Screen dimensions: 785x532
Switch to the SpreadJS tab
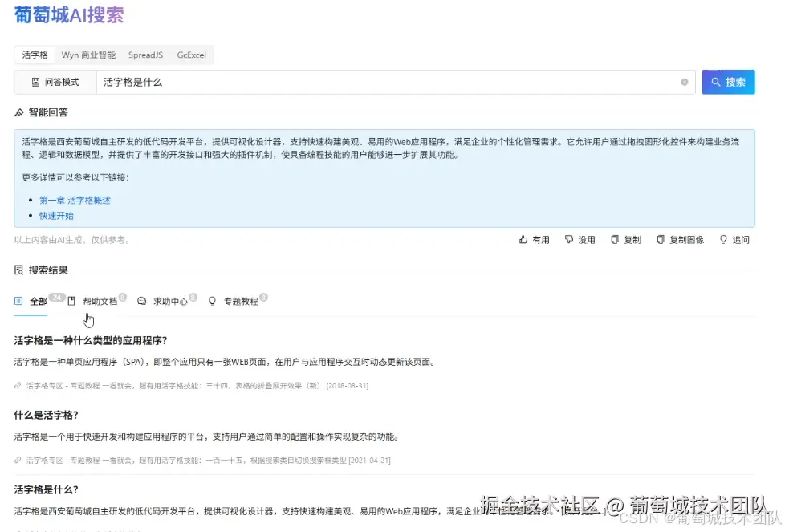coord(145,55)
